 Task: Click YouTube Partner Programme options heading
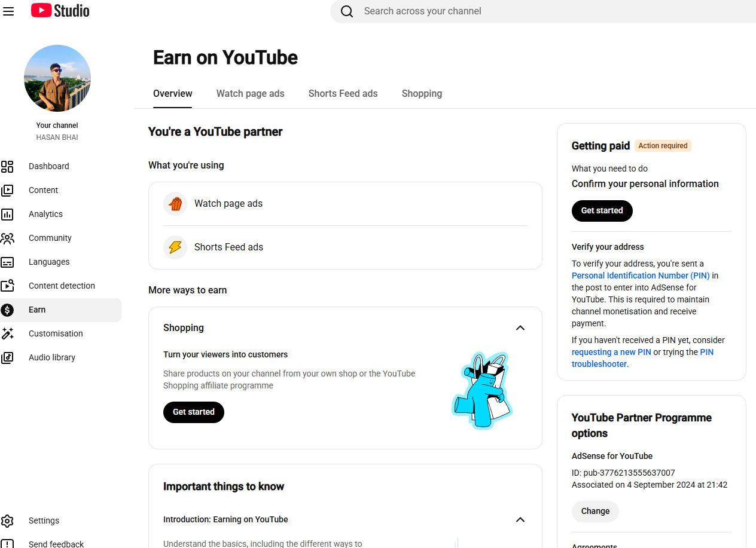point(642,425)
